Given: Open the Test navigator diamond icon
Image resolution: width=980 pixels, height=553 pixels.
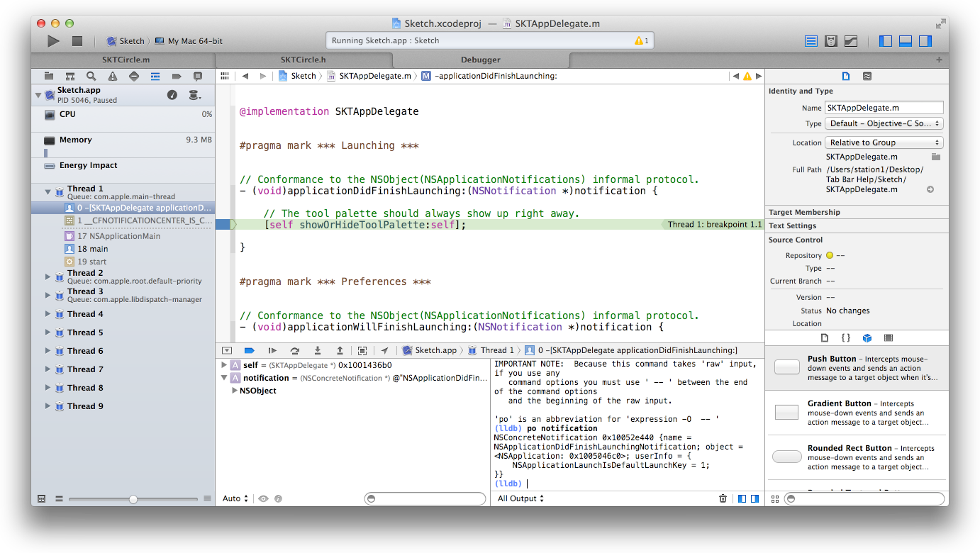Looking at the screenshot, I should pyautogui.click(x=134, y=76).
